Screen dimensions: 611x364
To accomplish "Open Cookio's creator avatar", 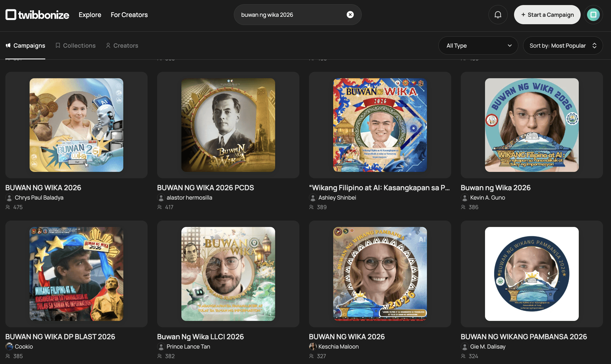I will (9, 346).
